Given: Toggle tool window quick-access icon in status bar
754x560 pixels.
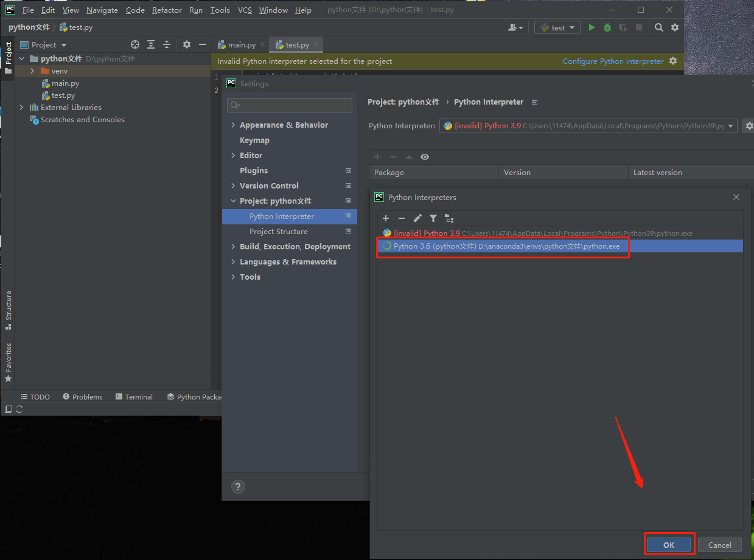Looking at the screenshot, I should tap(9, 409).
